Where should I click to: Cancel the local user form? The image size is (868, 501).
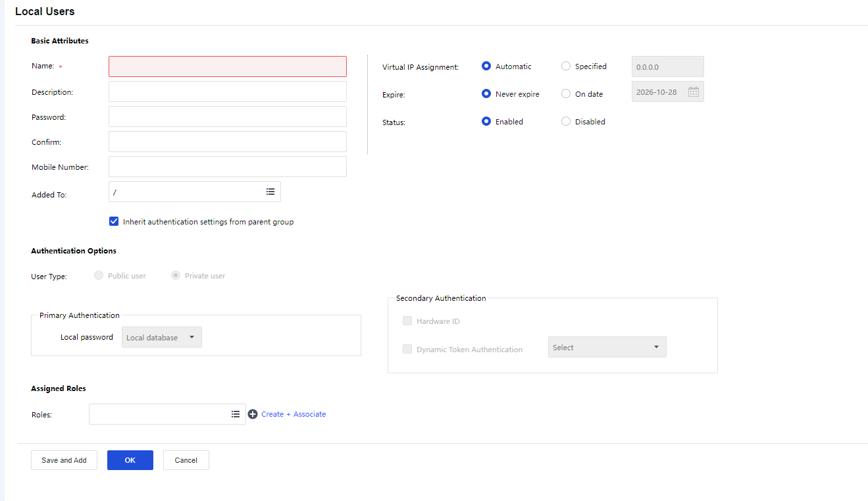pyautogui.click(x=186, y=460)
